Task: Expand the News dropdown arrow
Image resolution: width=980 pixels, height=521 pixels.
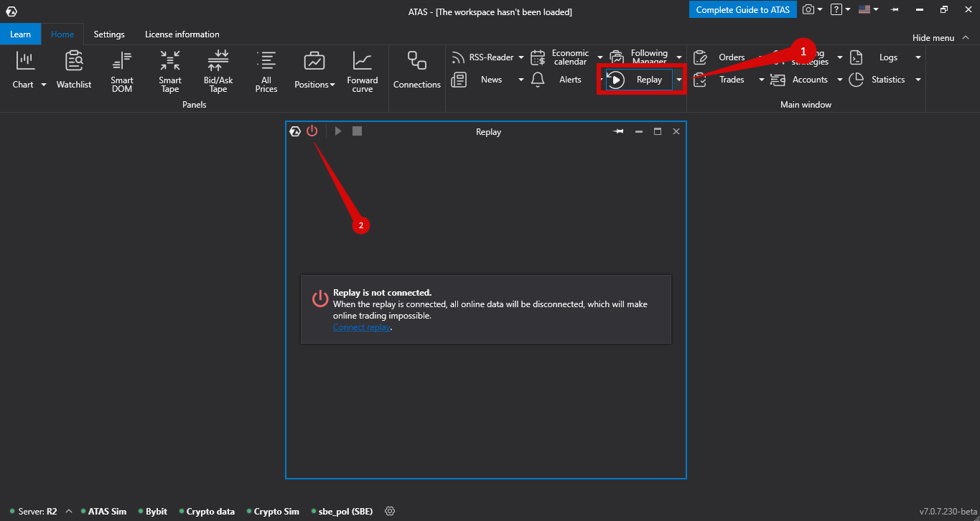Action: click(521, 80)
